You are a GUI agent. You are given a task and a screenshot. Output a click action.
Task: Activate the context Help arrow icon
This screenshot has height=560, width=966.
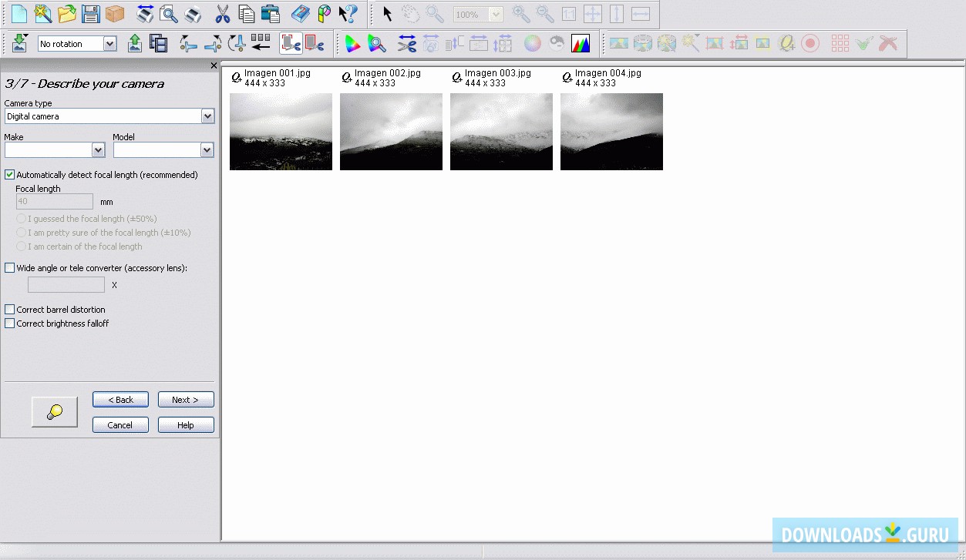(x=347, y=14)
